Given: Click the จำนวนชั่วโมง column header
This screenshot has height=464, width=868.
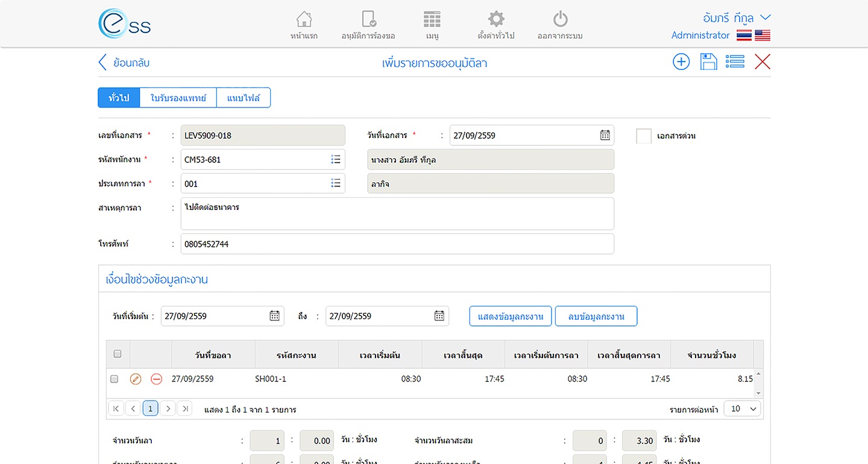Looking at the screenshot, I should (x=712, y=355).
